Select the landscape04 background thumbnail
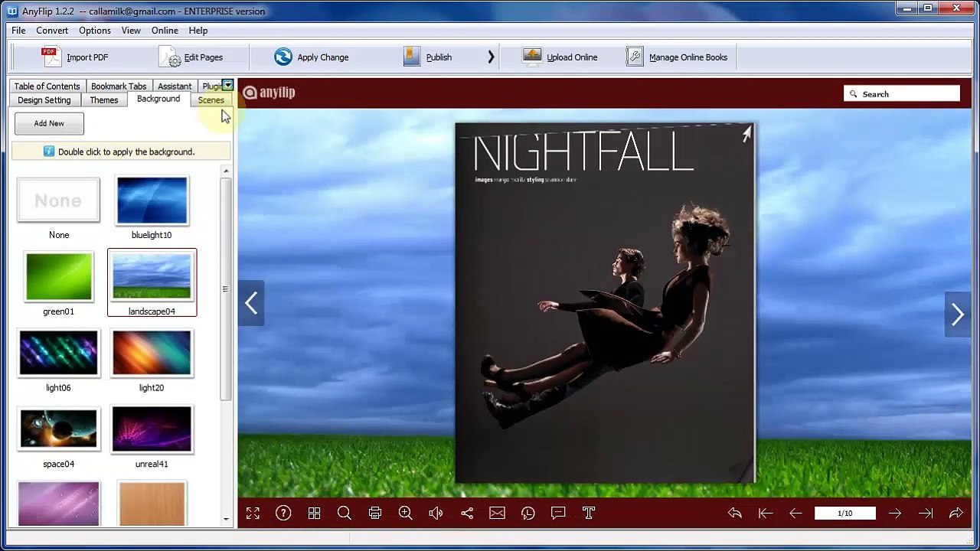The width and height of the screenshot is (980, 551). 152,282
